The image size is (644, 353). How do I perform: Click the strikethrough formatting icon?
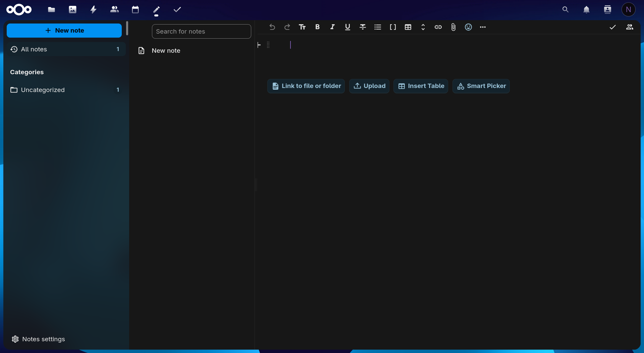pyautogui.click(x=363, y=27)
